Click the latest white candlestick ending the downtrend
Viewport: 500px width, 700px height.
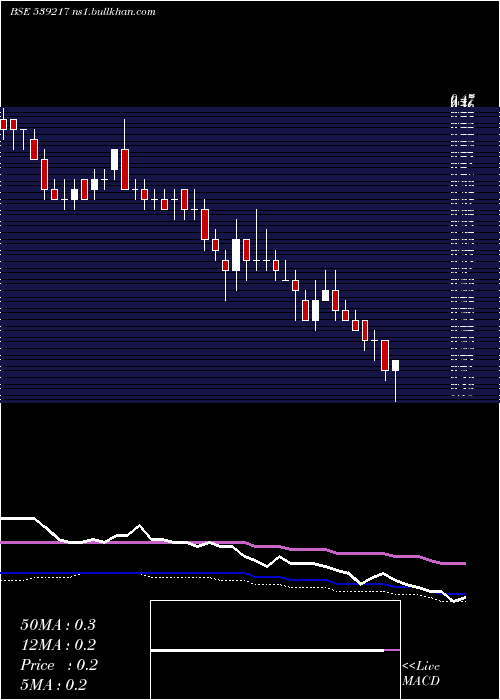pyautogui.click(x=396, y=380)
